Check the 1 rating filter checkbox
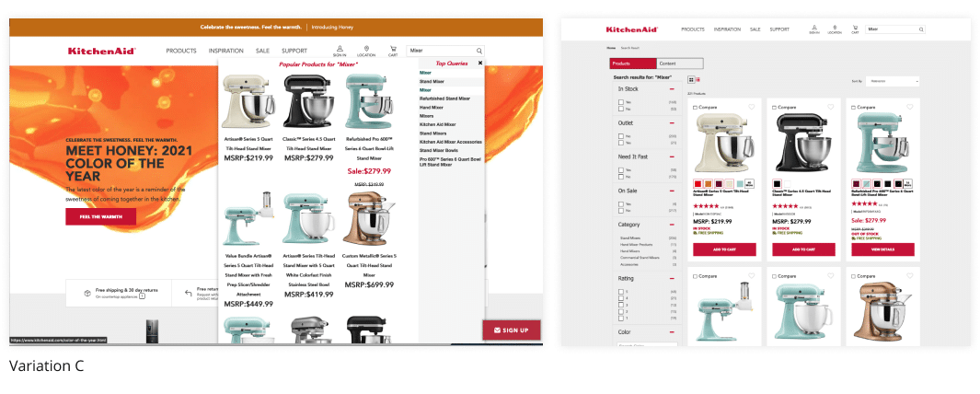 (x=620, y=318)
